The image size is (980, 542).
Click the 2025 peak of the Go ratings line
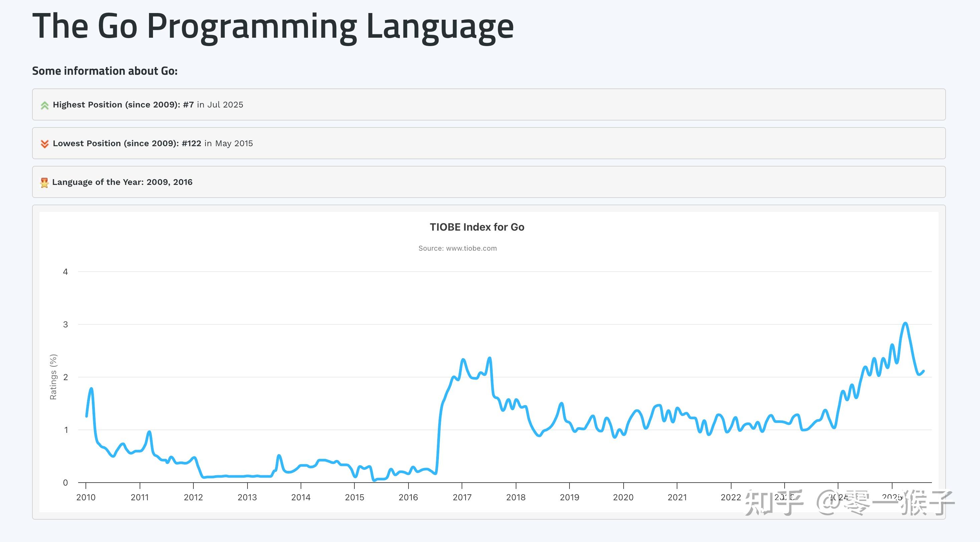pyautogui.click(x=906, y=324)
